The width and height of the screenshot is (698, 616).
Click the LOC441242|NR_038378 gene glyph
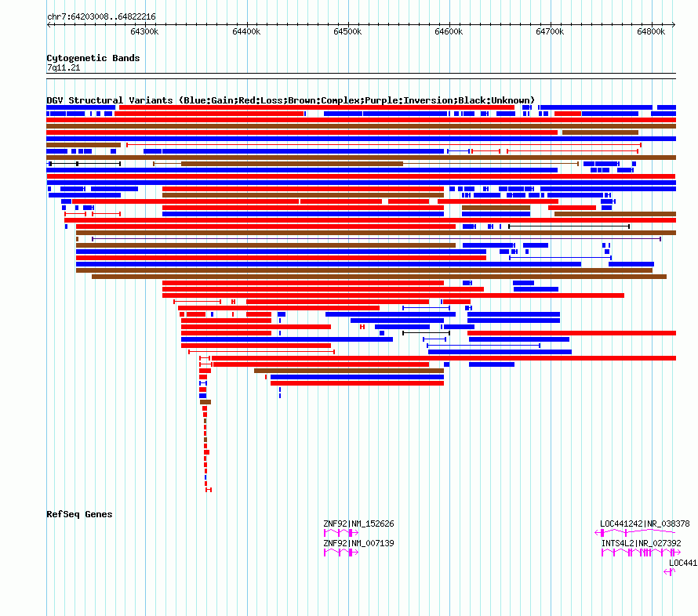634,532
